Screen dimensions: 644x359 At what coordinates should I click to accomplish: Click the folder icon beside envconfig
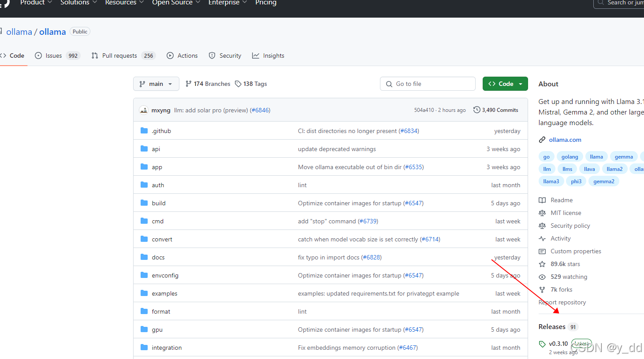pyautogui.click(x=144, y=275)
